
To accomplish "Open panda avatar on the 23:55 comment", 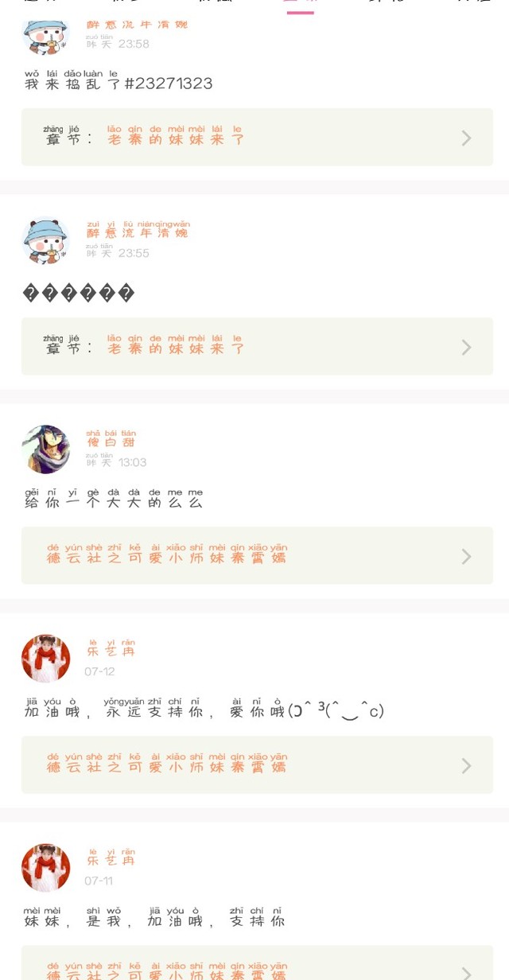I will click(x=46, y=240).
